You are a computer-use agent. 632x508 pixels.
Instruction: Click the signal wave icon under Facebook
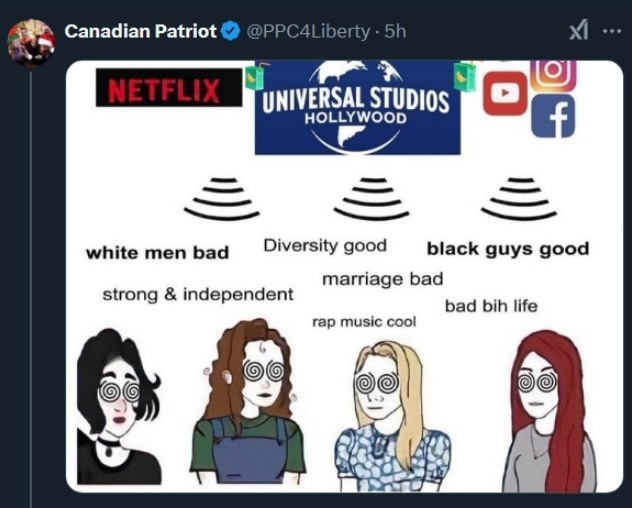(x=519, y=199)
